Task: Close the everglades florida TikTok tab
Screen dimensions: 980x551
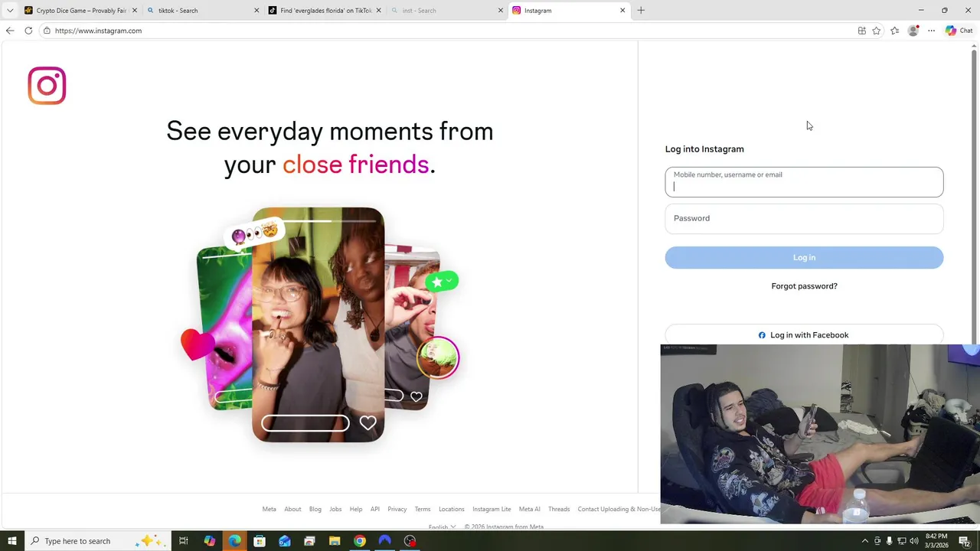Action: 378,11
